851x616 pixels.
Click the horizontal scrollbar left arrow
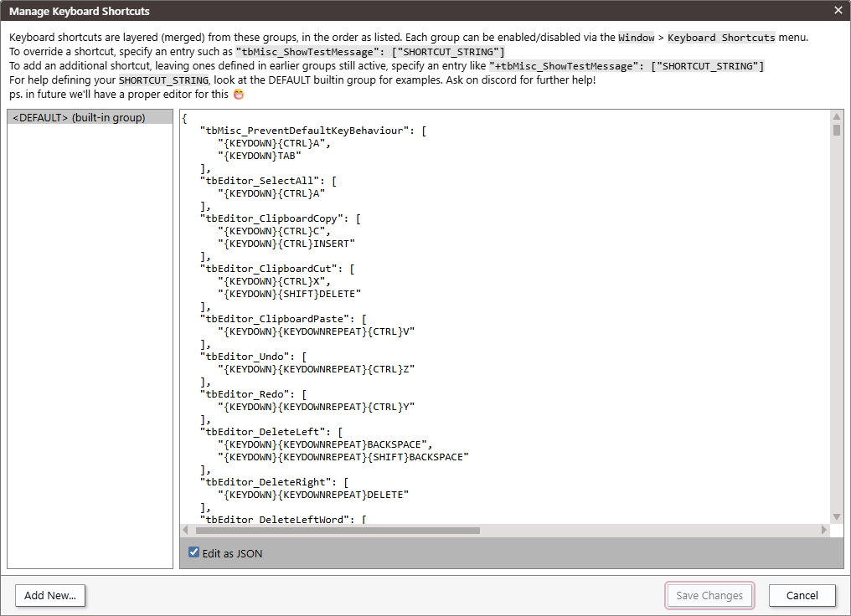pos(186,531)
